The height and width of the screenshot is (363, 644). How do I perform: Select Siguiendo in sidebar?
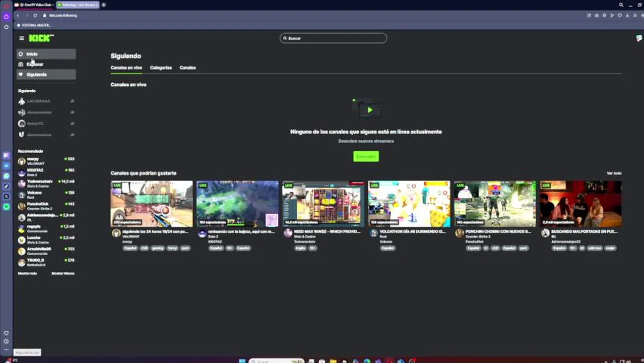[x=46, y=75]
